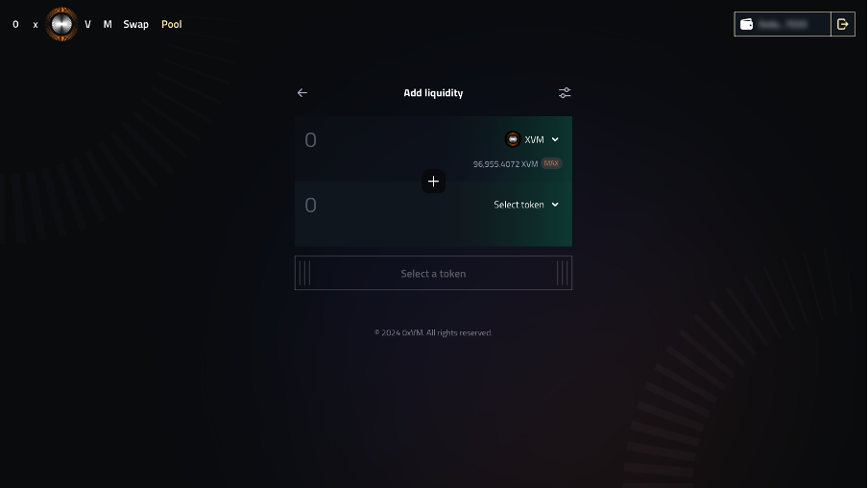
Task: Click the 96,955.4072 XVM balance text
Action: click(x=505, y=164)
